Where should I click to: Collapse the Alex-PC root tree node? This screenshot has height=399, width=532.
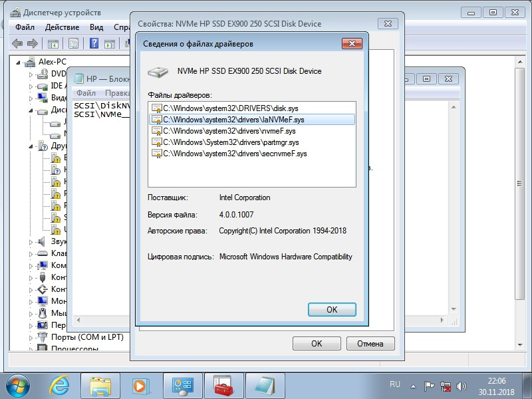(x=19, y=63)
